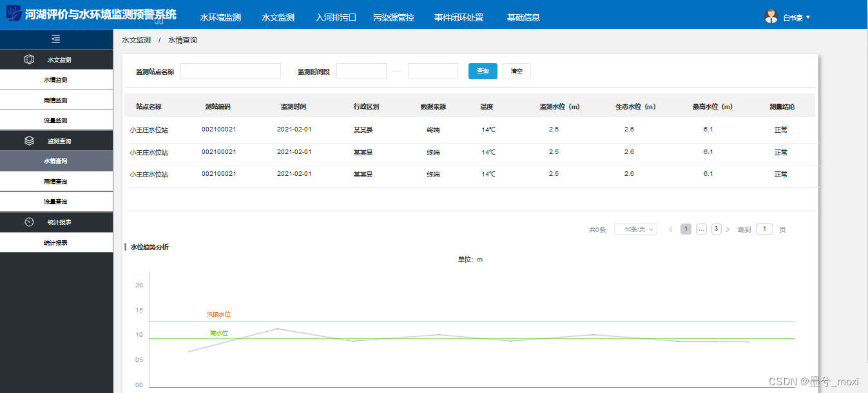Select 水情监测 in the sidebar
868x393 pixels.
(x=57, y=80)
